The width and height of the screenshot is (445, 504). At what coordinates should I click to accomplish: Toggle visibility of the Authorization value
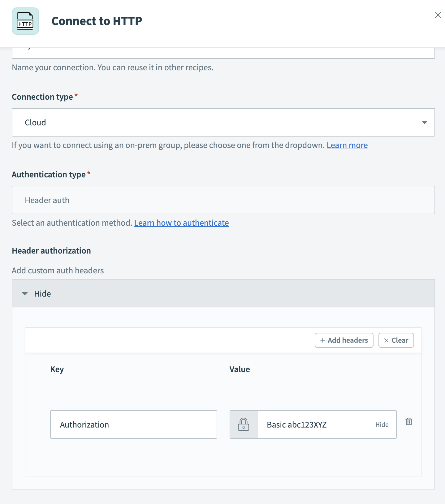(x=382, y=424)
